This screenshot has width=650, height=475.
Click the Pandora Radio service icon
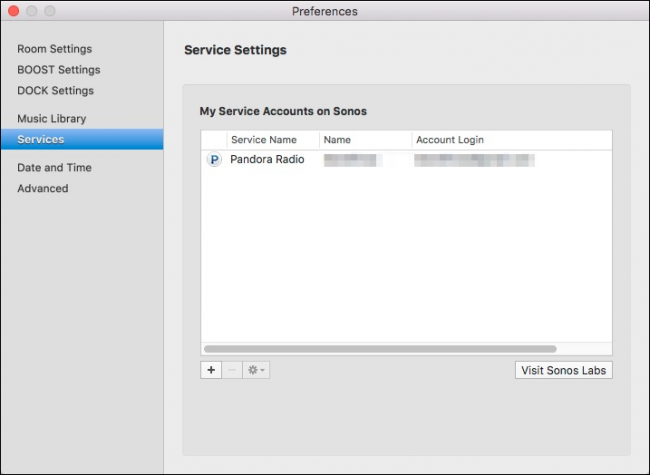(x=213, y=160)
